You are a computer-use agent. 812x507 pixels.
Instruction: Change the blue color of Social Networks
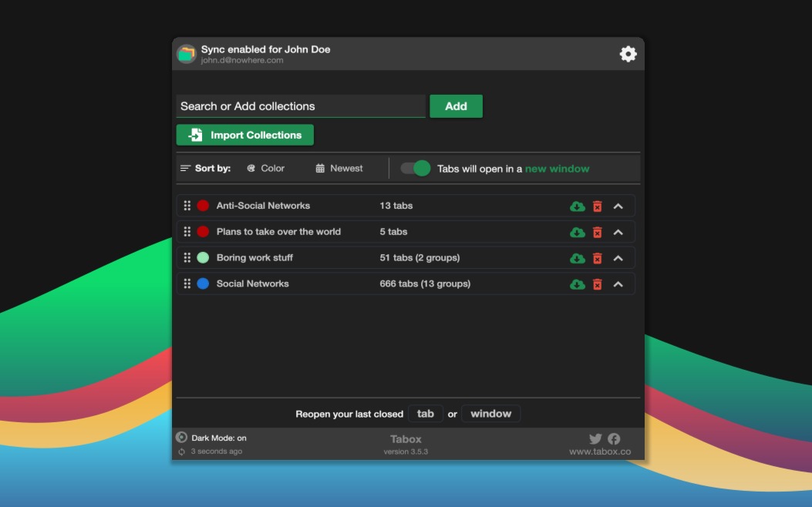click(203, 283)
